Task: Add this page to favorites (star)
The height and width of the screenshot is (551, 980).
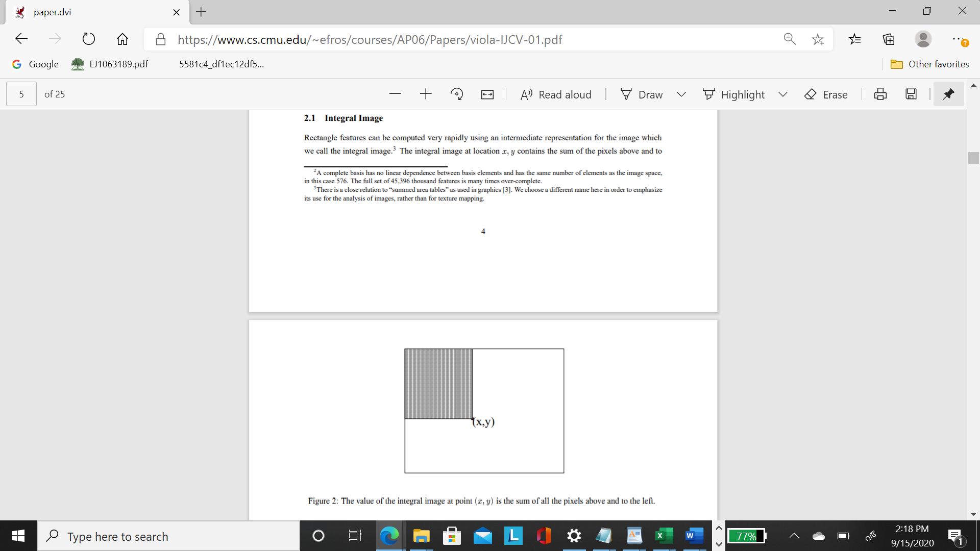Action: tap(818, 39)
